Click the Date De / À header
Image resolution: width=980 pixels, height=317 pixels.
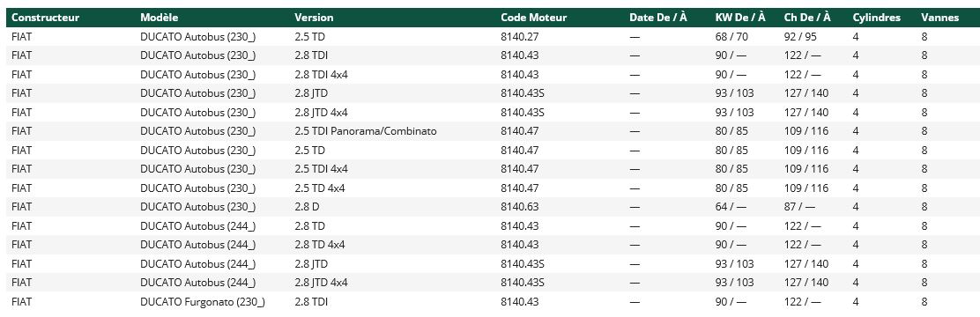pos(658,18)
